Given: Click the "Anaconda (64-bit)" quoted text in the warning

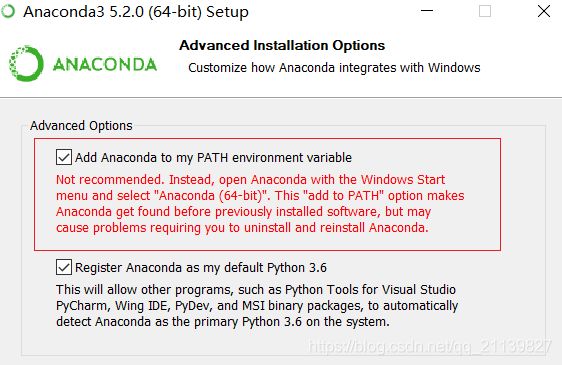Looking at the screenshot, I should 213,196.
